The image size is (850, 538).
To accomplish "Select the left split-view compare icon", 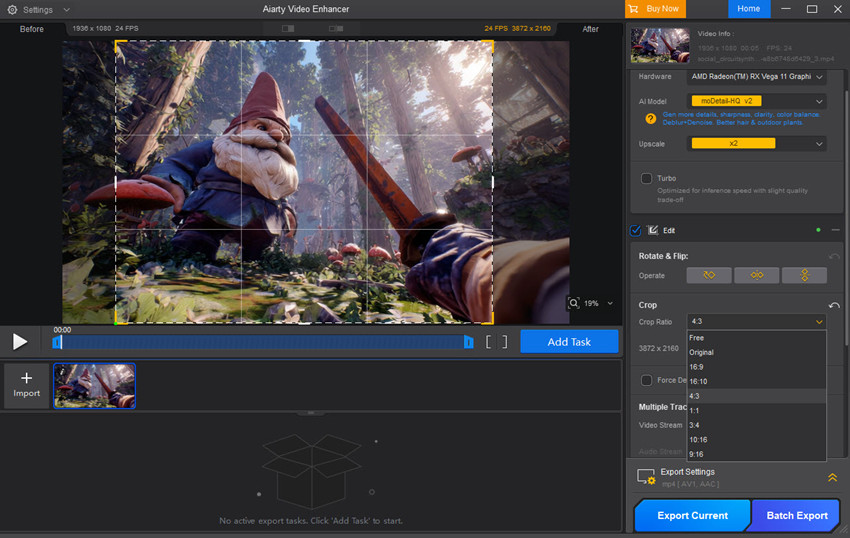I will point(288,28).
